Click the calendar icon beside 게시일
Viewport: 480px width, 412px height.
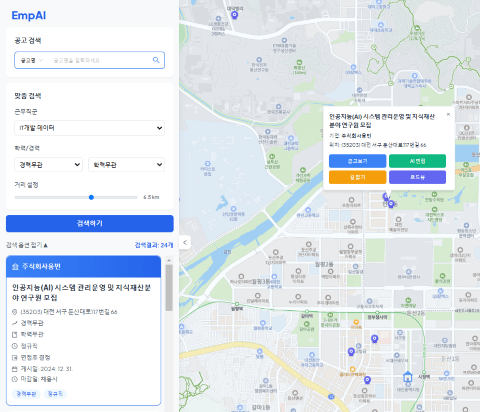[x=14, y=369]
